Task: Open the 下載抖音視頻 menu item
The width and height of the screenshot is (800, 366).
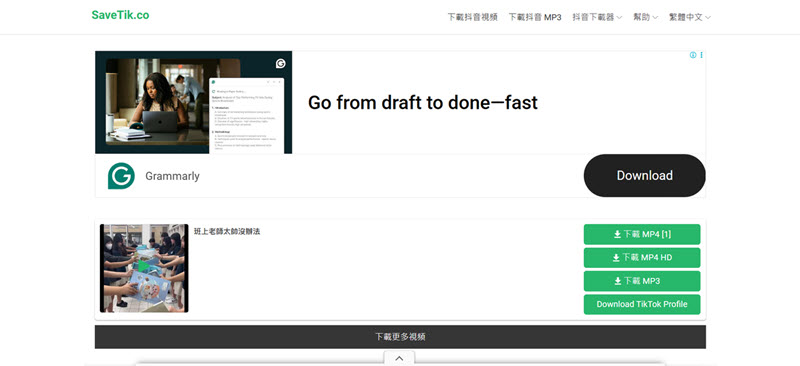Action: [472, 17]
